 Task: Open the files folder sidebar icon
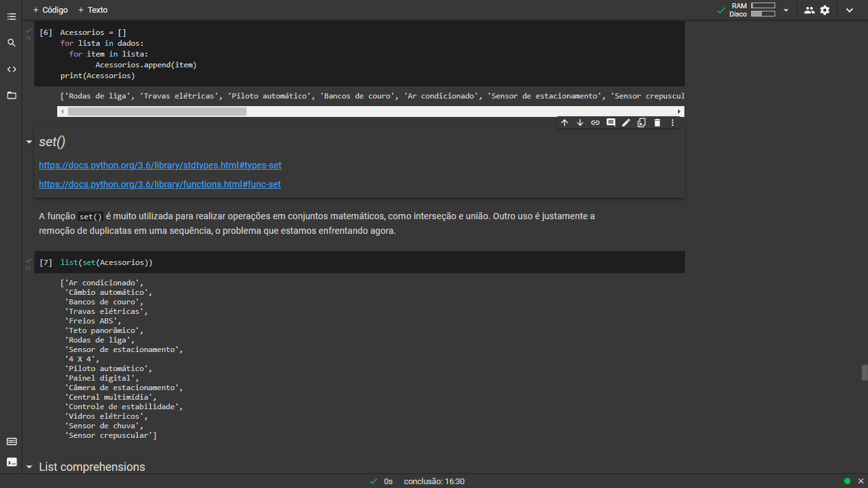tap(11, 95)
